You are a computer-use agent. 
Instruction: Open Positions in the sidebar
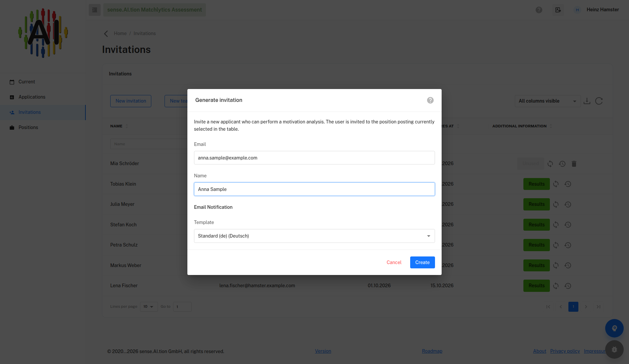pos(43,127)
